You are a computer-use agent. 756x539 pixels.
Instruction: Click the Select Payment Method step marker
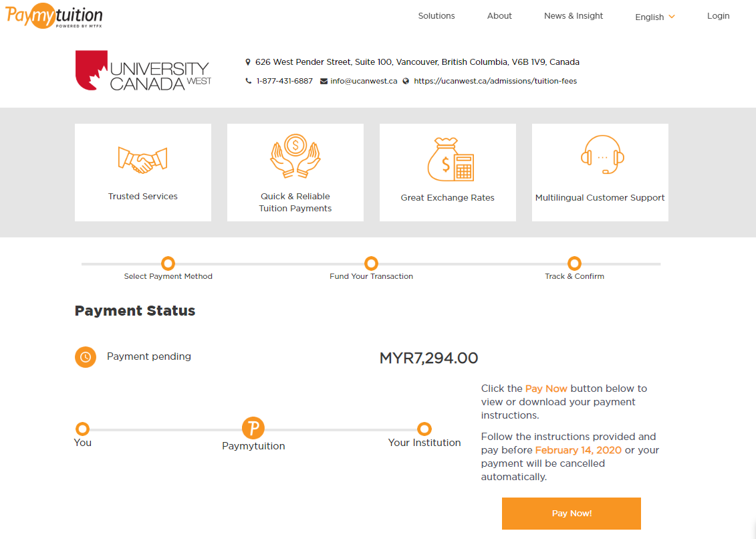click(x=168, y=263)
